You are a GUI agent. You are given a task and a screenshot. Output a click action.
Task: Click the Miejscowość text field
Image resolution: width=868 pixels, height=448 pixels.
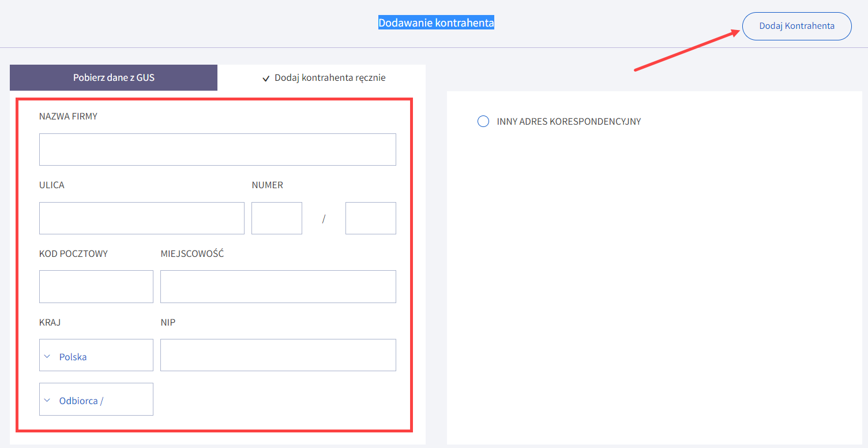click(x=278, y=286)
